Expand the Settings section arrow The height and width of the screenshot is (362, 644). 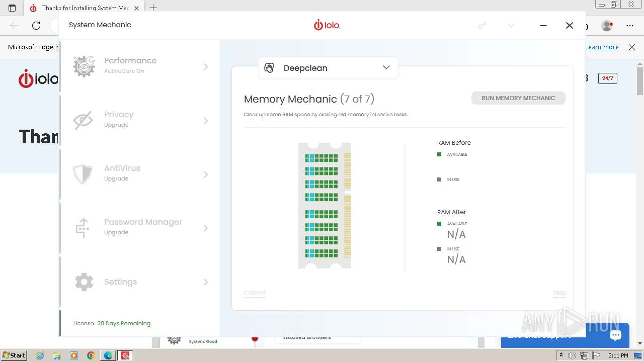(x=205, y=282)
